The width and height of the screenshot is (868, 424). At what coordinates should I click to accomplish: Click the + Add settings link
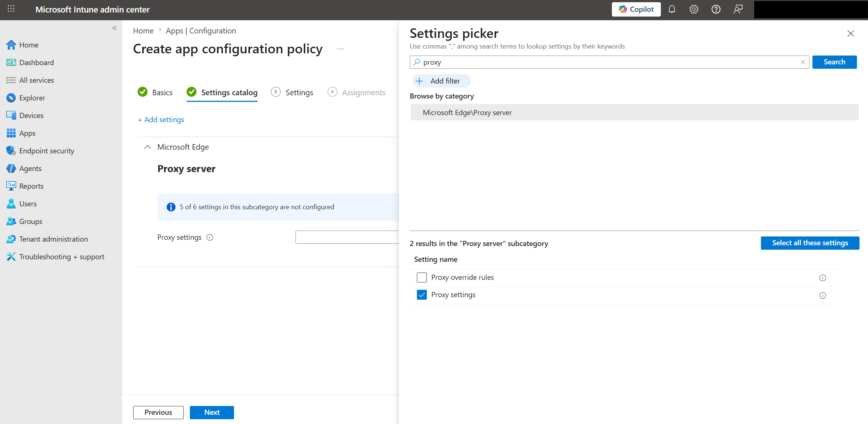161,120
